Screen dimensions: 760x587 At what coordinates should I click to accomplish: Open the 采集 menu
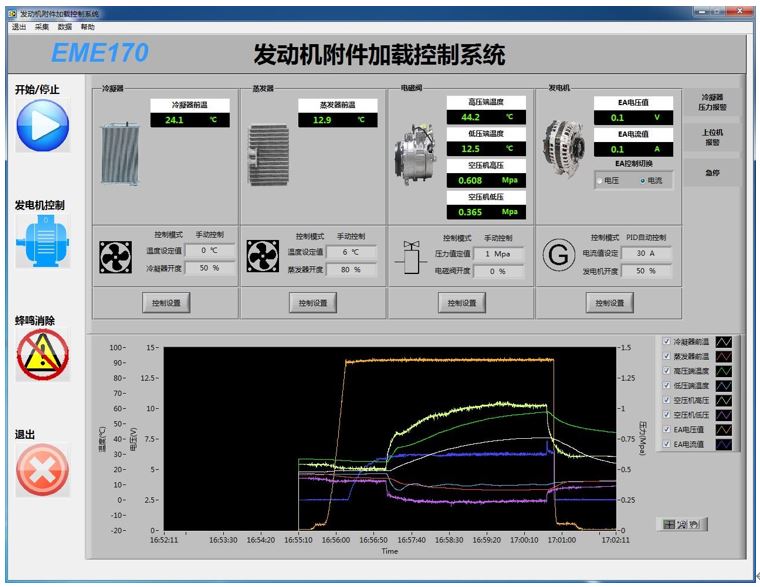pyautogui.click(x=42, y=27)
